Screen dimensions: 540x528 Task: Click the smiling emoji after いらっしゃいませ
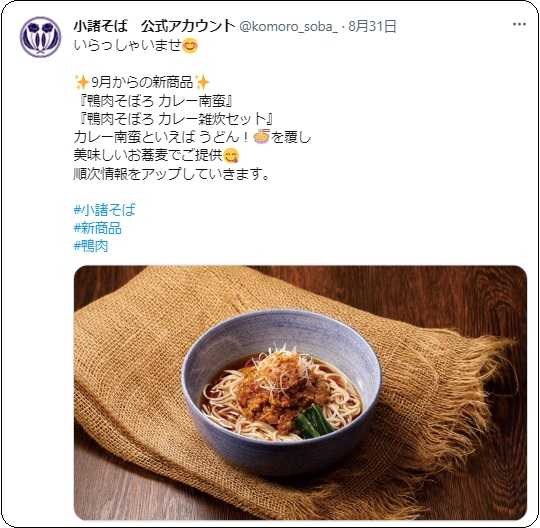tap(189, 45)
